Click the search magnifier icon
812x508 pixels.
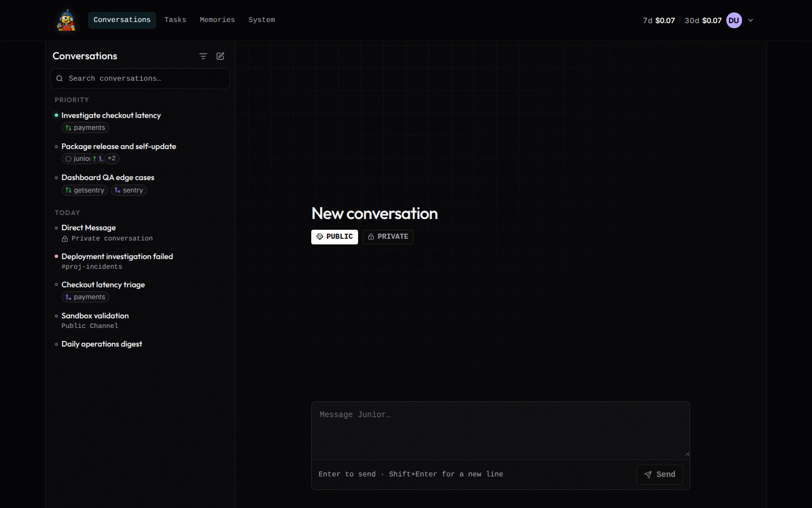coord(59,78)
